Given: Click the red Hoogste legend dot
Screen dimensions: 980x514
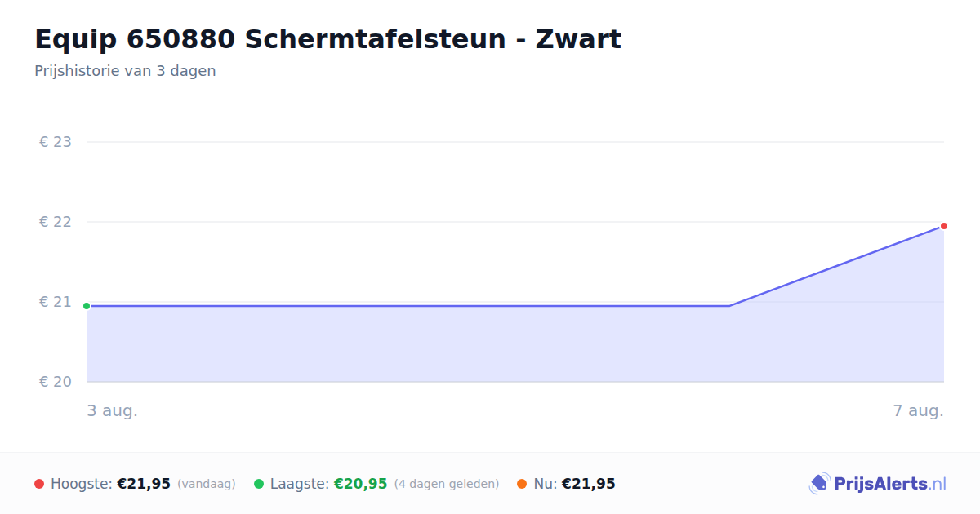Looking at the screenshot, I should coord(39,484).
